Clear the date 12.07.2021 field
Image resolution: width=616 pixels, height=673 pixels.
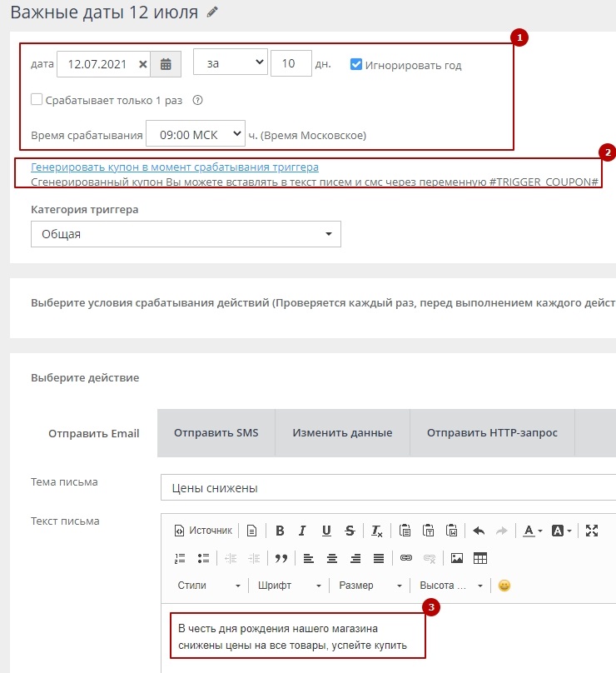tap(143, 63)
